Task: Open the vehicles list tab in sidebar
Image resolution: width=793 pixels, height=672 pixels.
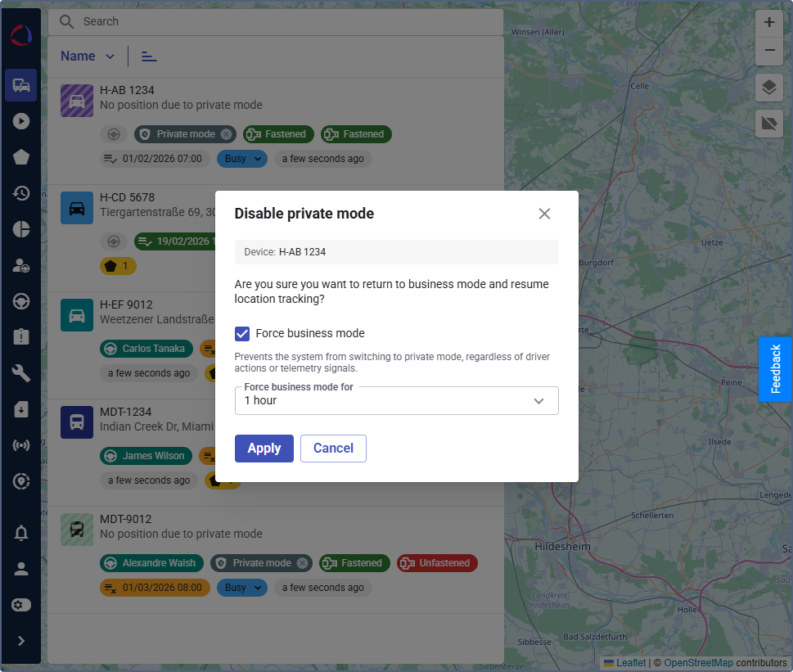Action: [20, 85]
